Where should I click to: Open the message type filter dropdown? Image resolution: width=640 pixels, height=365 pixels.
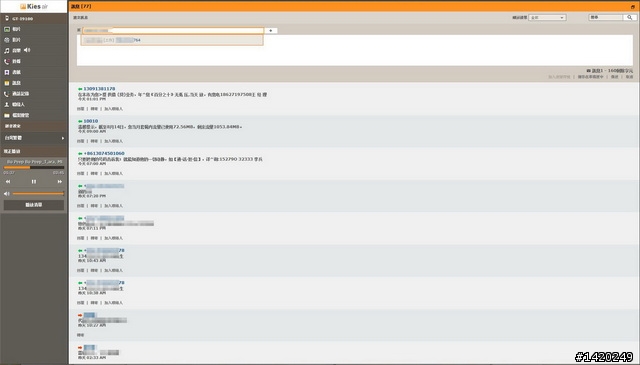coord(547,18)
